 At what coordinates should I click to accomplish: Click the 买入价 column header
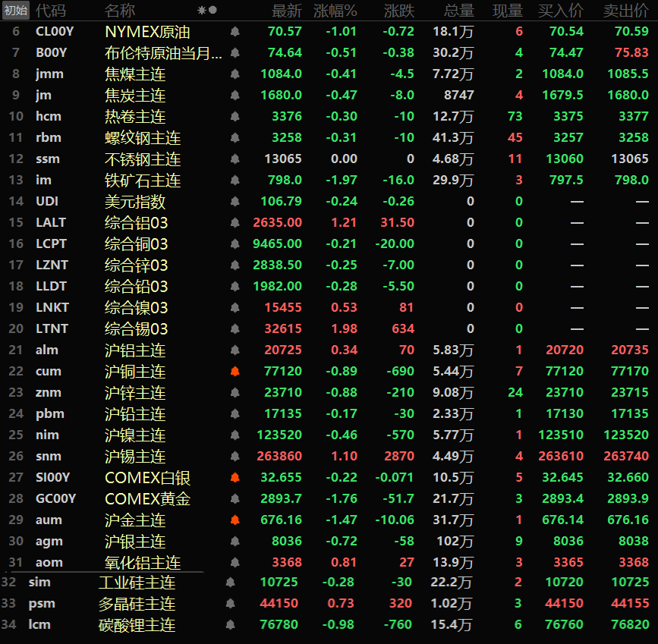[560, 11]
